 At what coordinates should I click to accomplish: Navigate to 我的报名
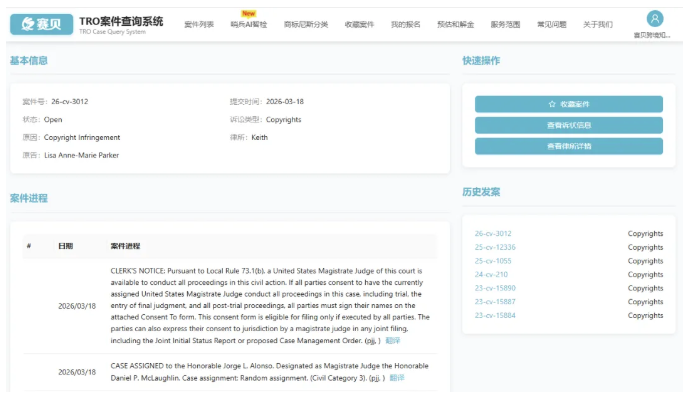point(405,24)
